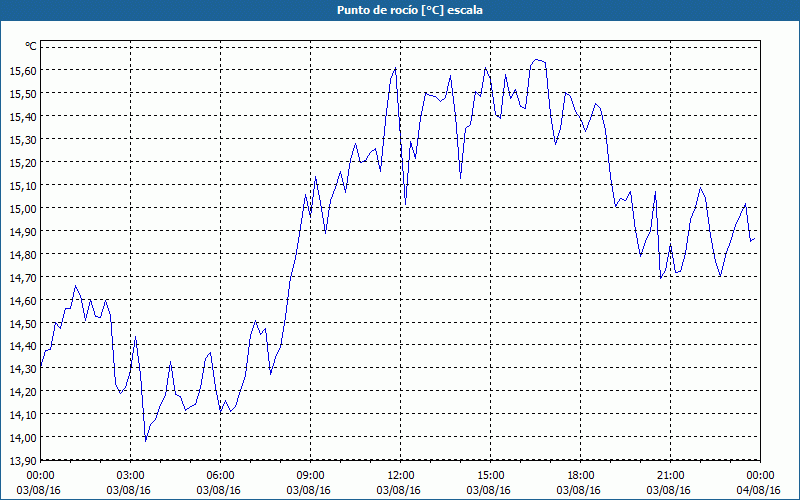Click the 14,80 y-axis value
Viewport: 800px width, 500px height.
[x=23, y=254]
